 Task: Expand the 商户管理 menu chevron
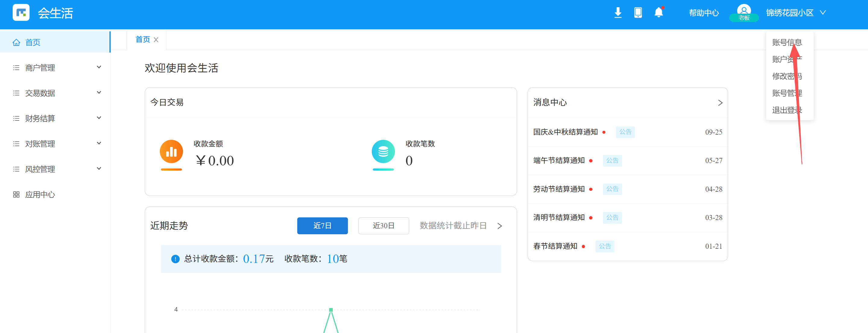point(99,67)
